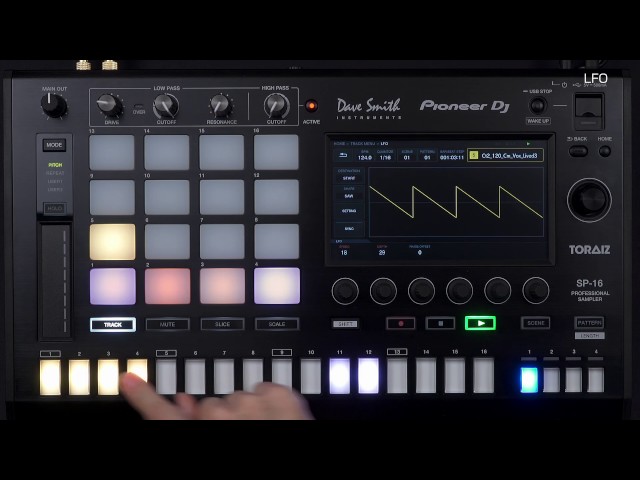
Task: Open the track sample name selector
Action: click(x=505, y=156)
